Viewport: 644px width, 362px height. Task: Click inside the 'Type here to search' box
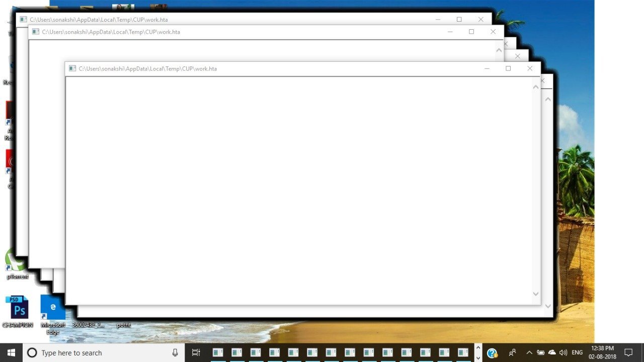tap(101, 352)
